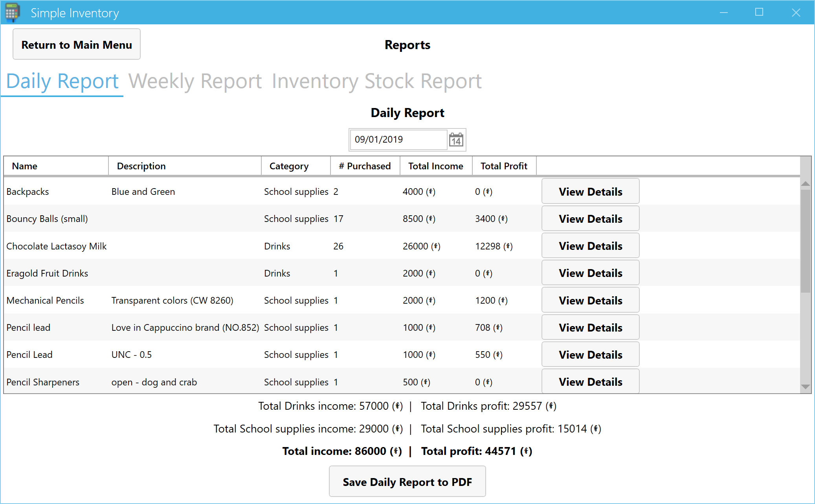This screenshot has width=815, height=504.
Task: Sort by # Purchased column header
Action: (x=365, y=166)
